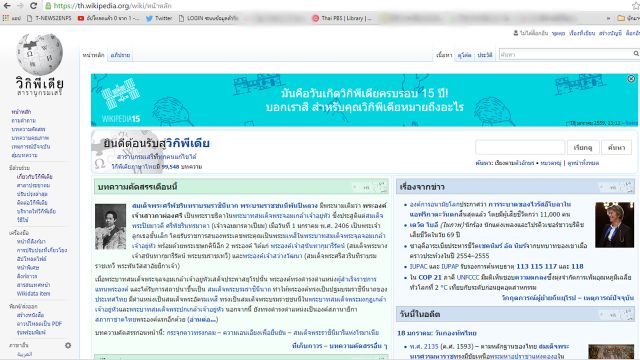Click icons in เรื่องจากข่าว header
The height and width of the screenshot is (360, 640).
617,187
